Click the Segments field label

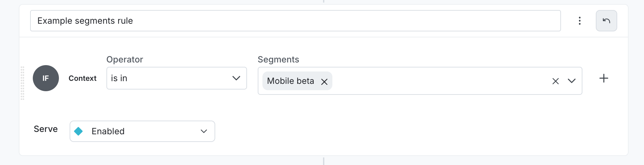click(278, 59)
